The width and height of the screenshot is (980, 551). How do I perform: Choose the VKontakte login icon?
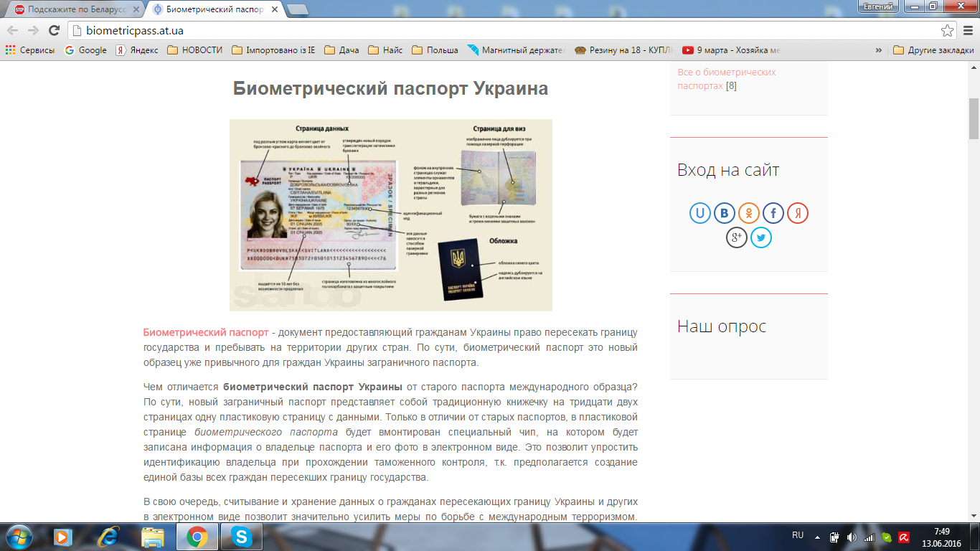[725, 213]
